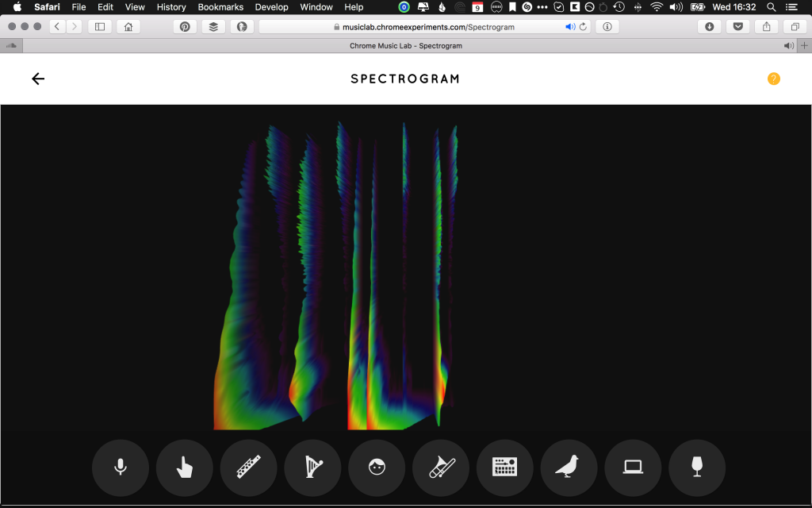Select the wine glass sound
The image size is (812, 508).
[x=697, y=468]
